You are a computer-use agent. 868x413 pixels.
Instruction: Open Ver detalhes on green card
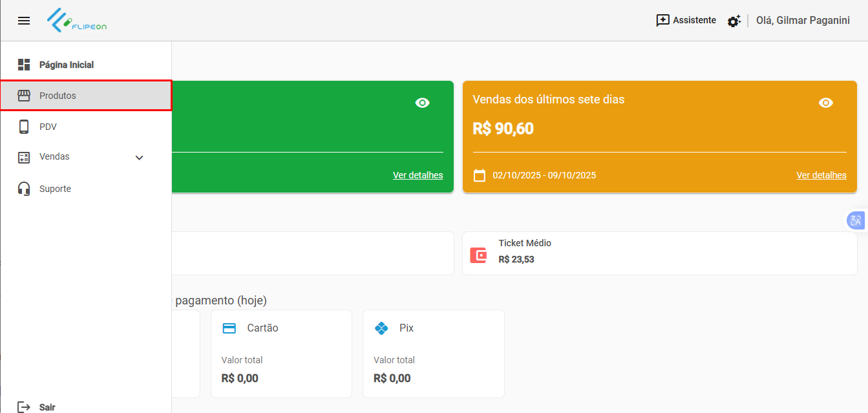tap(418, 175)
